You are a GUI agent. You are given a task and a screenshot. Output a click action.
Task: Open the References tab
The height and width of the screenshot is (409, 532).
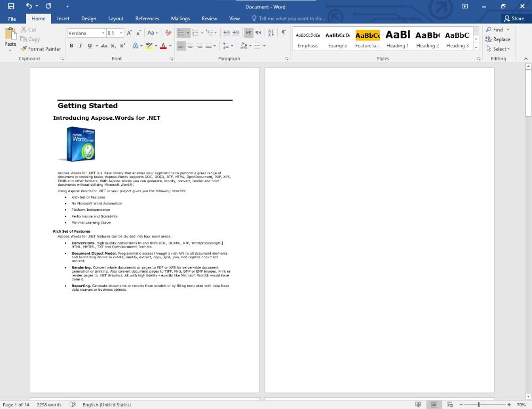point(147,19)
